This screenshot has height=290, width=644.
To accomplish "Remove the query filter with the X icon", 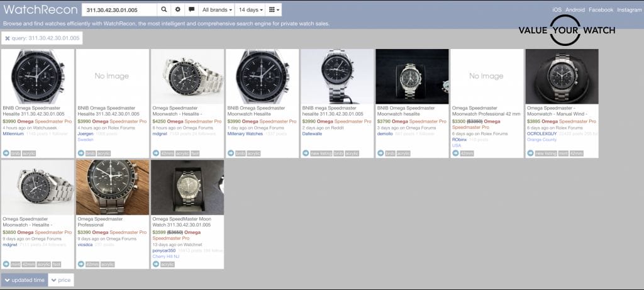I will coord(8,38).
